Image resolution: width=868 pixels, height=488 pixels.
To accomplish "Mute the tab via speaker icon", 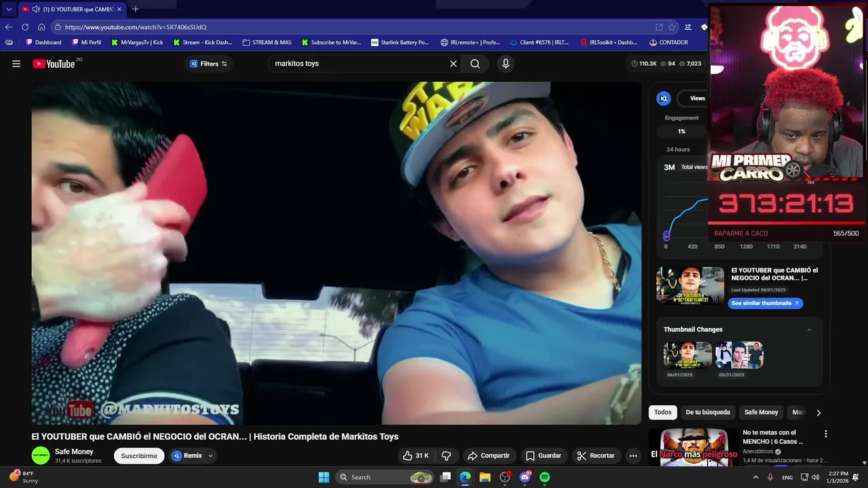I will pos(35,9).
